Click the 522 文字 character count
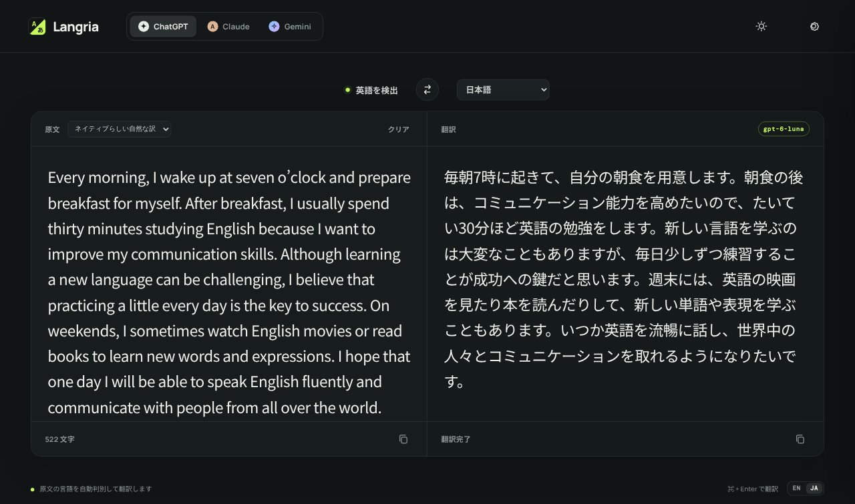 [x=59, y=439]
